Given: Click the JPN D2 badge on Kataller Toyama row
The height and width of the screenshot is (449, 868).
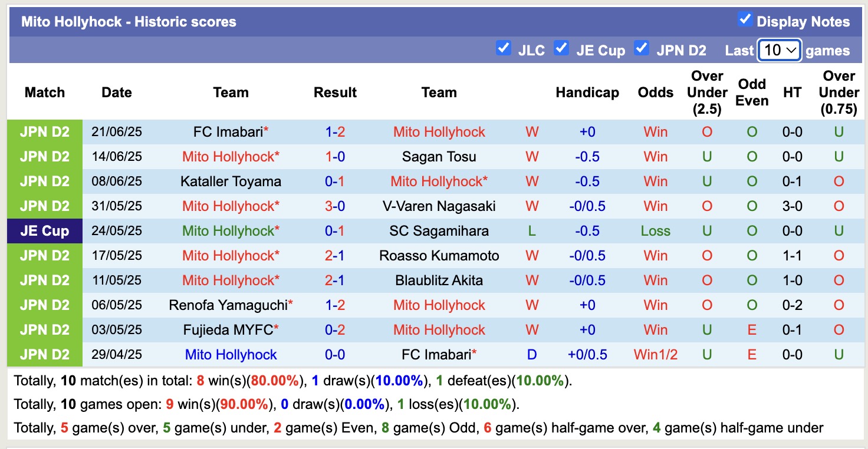Looking at the screenshot, I should [x=44, y=181].
